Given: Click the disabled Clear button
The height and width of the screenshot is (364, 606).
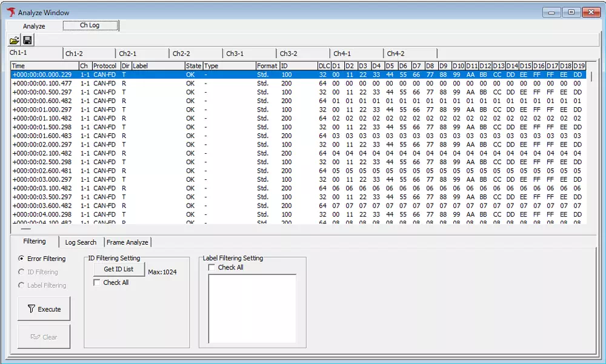Looking at the screenshot, I should [x=44, y=336].
